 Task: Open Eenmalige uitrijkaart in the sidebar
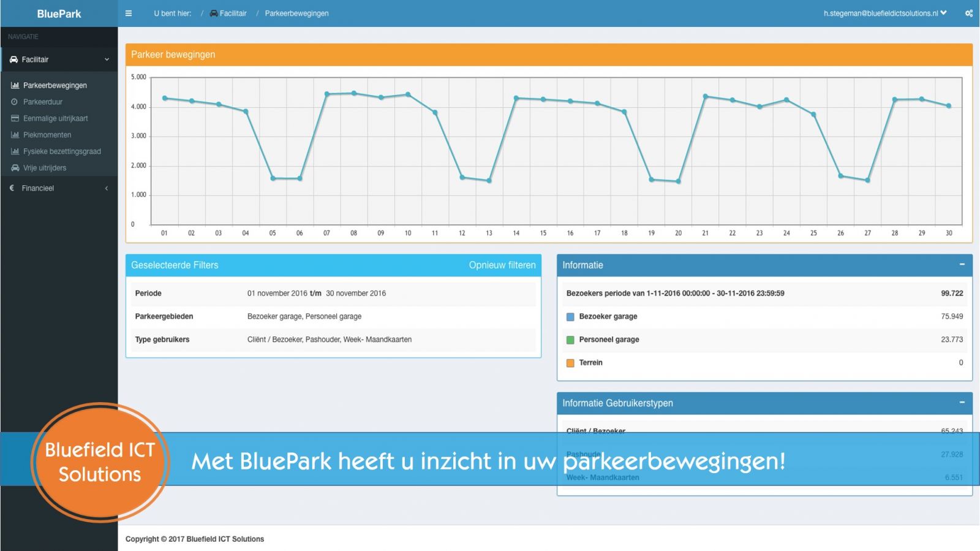[x=56, y=118]
